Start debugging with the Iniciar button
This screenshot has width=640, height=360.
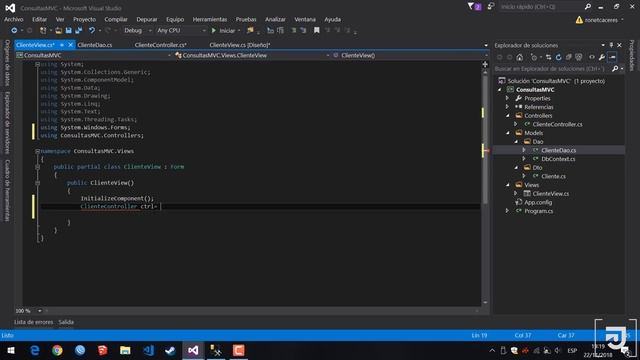click(224, 31)
